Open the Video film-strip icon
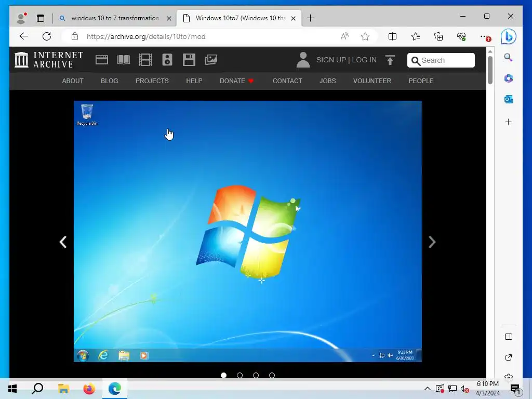Image resolution: width=532 pixels, height=399 pixels. [145, 60]
